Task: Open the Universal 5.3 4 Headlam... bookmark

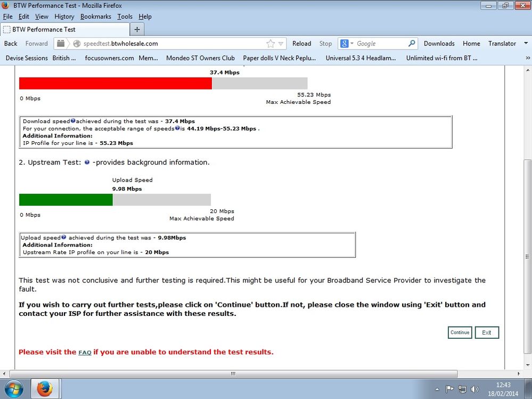Action: 361,58
